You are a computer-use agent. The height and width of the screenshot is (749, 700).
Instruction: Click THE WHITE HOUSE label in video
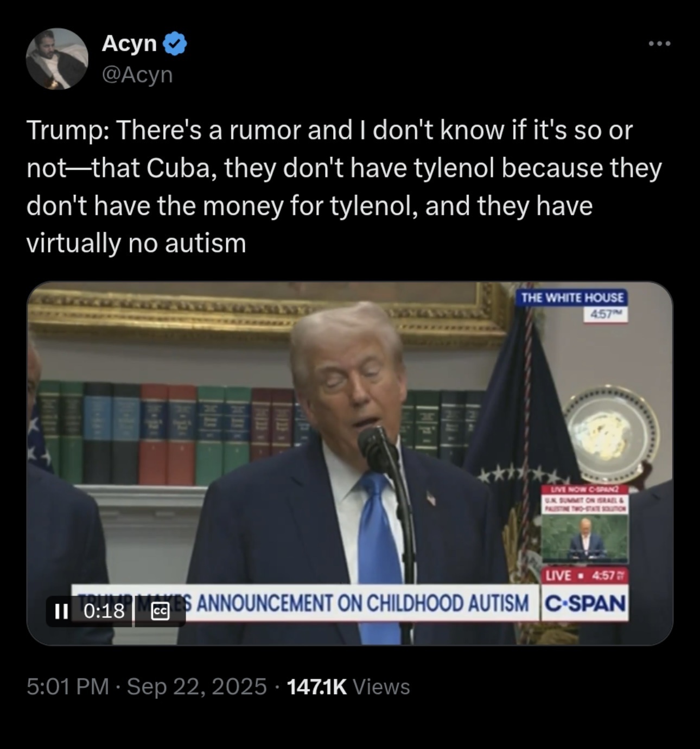click(572, 297)
